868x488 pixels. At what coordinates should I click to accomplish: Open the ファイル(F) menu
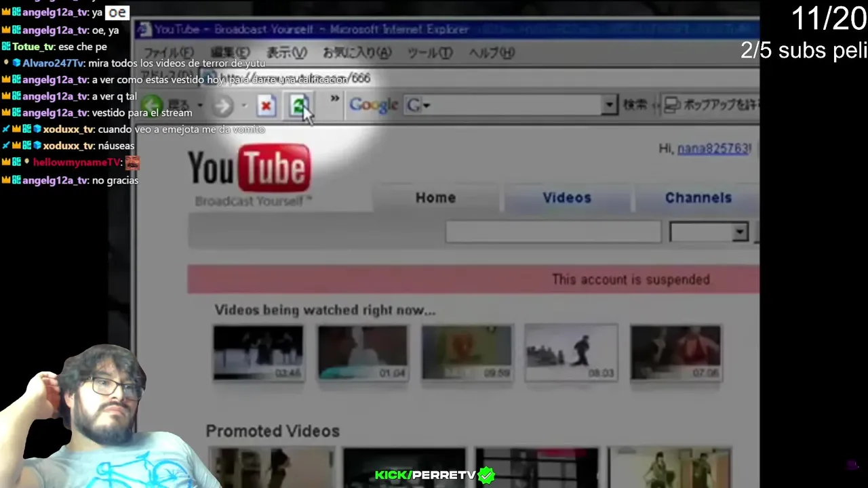[168, 53]
